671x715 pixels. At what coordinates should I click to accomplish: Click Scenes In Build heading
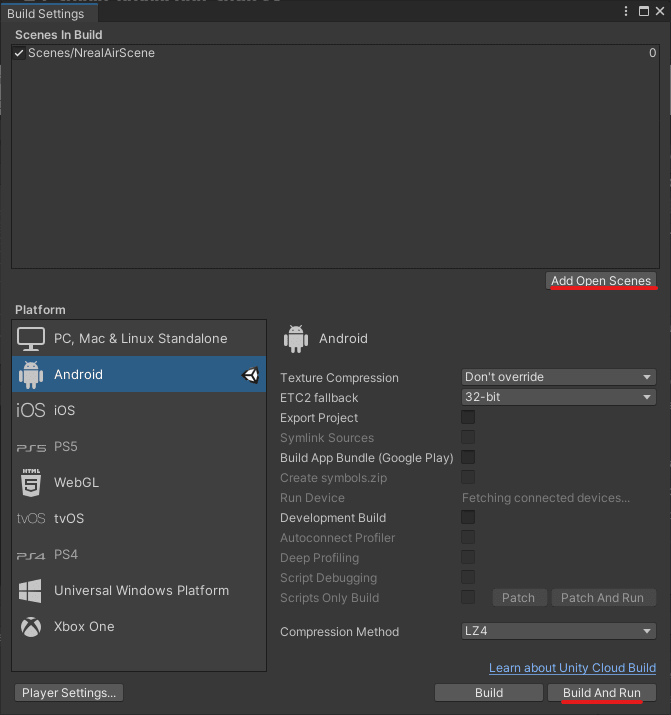pyautogui.click(x=58, y=35)
